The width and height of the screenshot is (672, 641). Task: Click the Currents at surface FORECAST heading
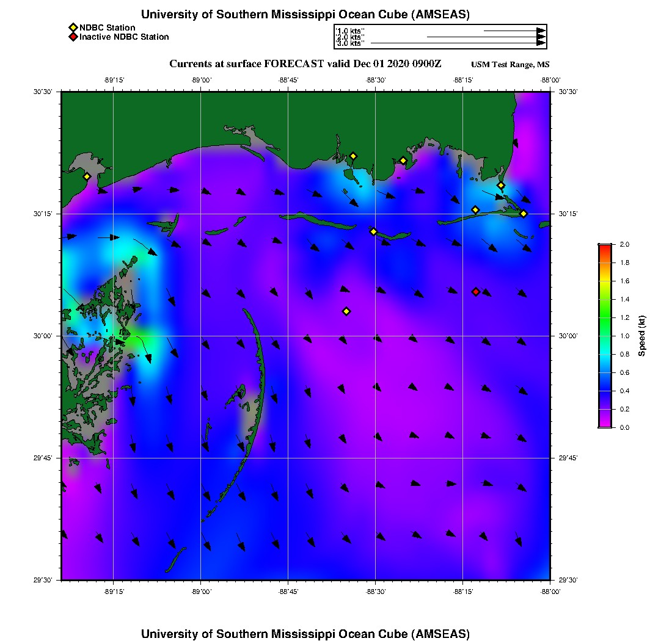pyautogui.click(x=305, y=64)
